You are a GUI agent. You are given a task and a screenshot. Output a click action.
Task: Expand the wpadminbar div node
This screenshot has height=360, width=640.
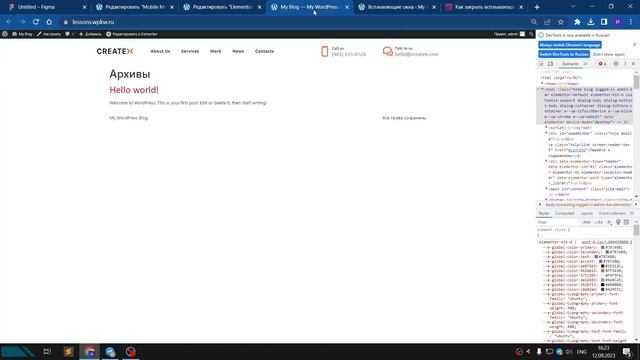[546, 133]
